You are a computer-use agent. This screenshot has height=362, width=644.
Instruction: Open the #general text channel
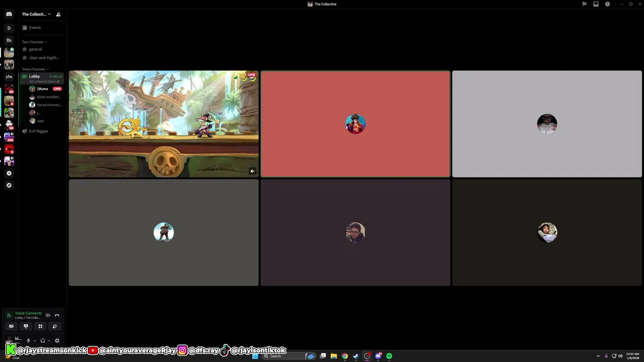click(42, 49)
